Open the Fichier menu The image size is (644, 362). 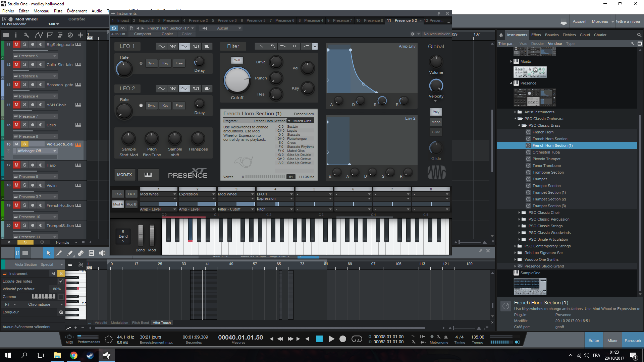8,11
